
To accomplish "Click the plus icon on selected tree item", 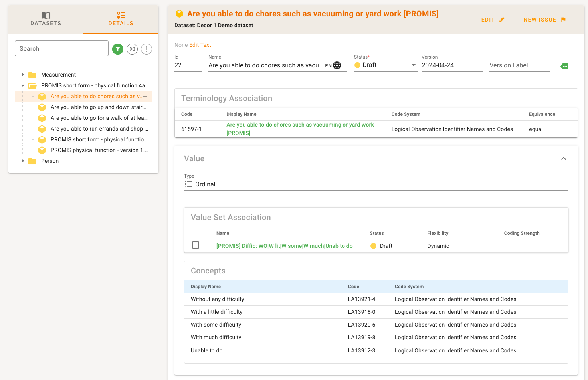I will [x=145, y=97].
